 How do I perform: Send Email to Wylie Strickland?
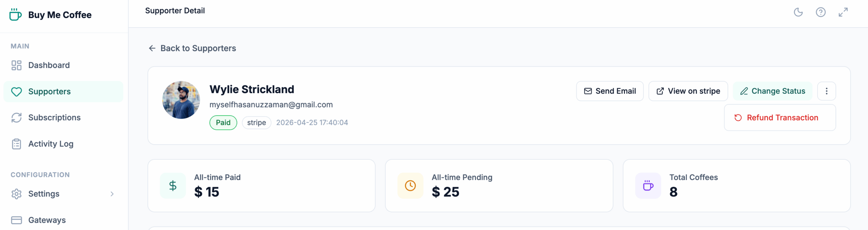point(610,91)
